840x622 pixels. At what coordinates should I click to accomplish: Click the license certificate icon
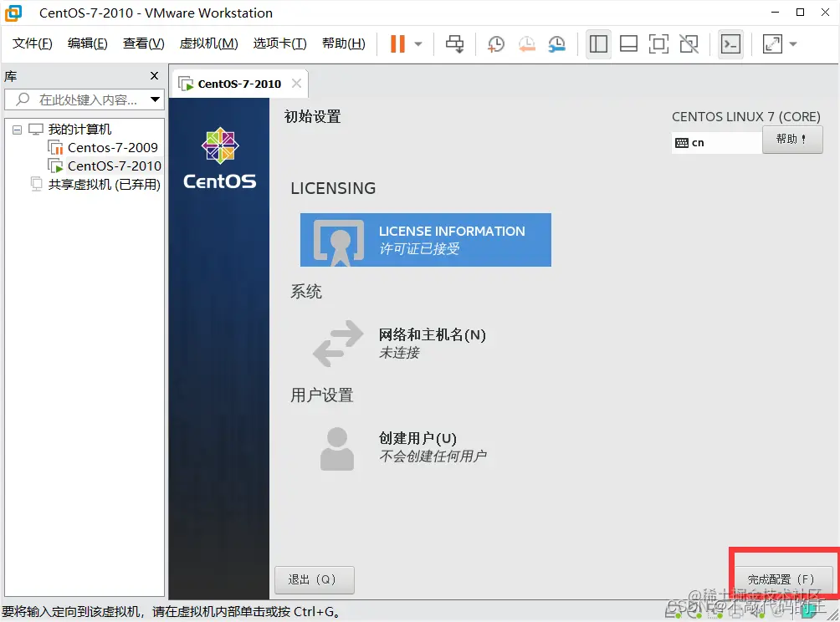[339, 242]
